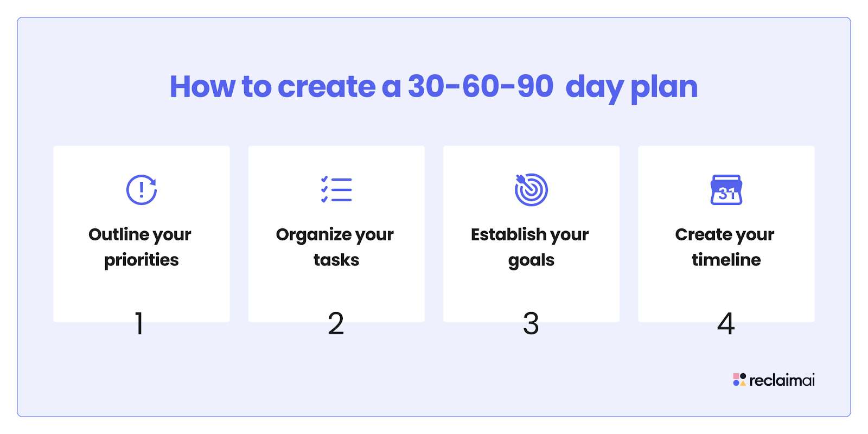Click the word 'timeline' in fourth card

[x=726, y=259]
